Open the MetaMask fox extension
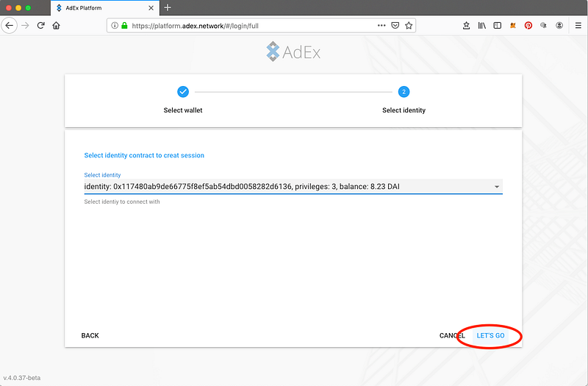This screenshot has width=588, height=386. tap(512, 26)
